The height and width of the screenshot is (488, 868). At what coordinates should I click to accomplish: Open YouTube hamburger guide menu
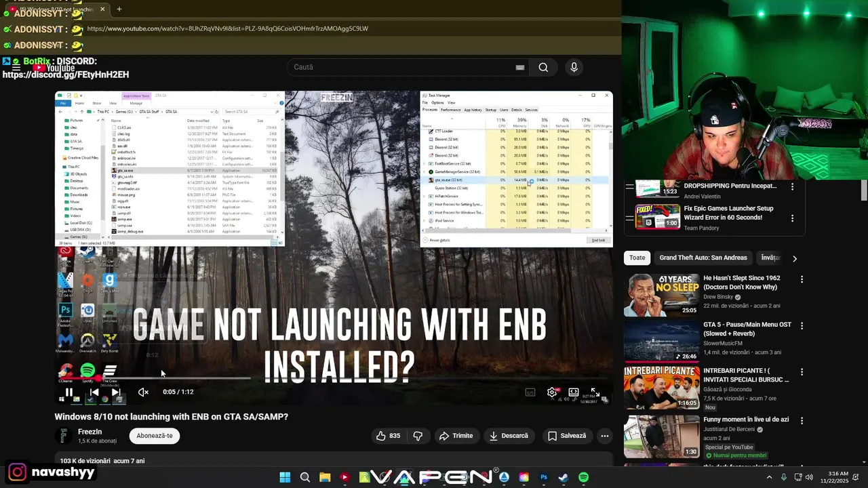16,68
